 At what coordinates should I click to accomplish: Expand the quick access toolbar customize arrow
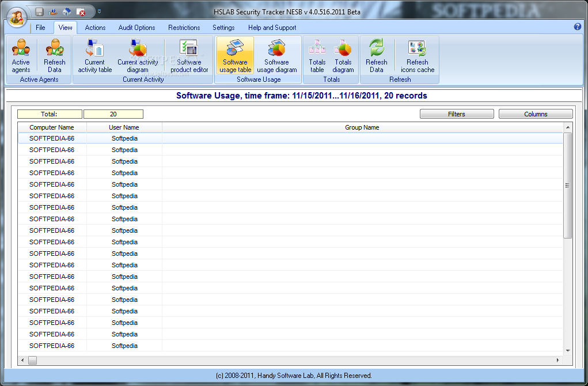tap(100, 12)
